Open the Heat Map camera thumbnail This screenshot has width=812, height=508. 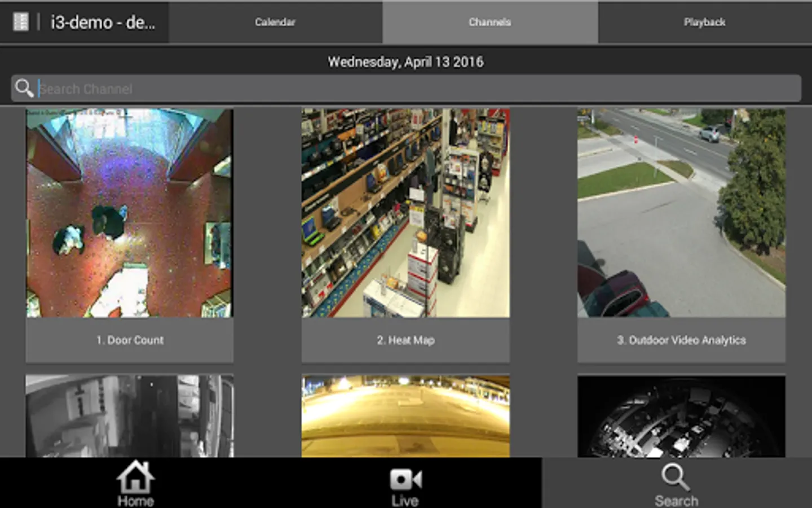point(405,213)
